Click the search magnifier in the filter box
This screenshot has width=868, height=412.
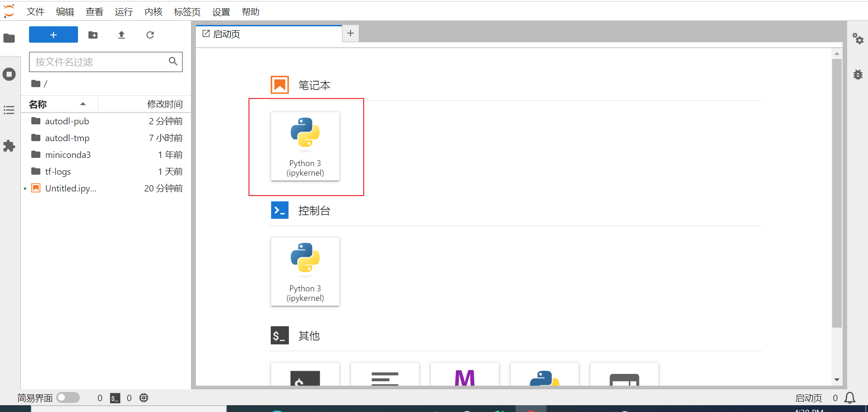pos(173,61)
